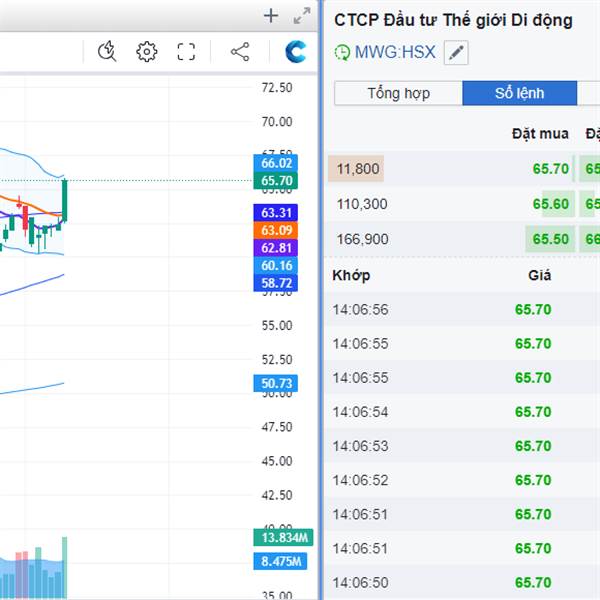Click the 65.70 bid price in order book
This screenshot has width=600, height=600.
pos(551,169)
